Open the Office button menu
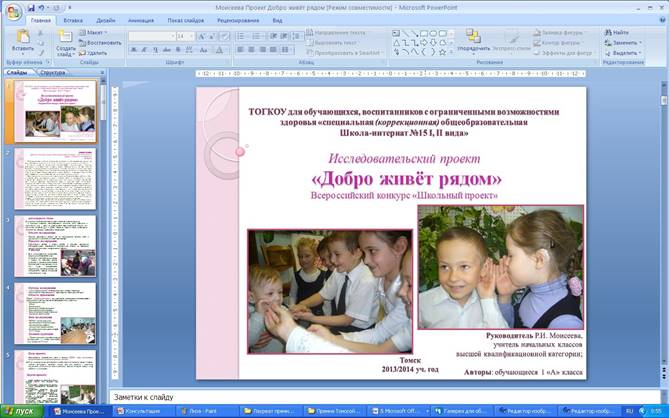 [x=14, y=12]
